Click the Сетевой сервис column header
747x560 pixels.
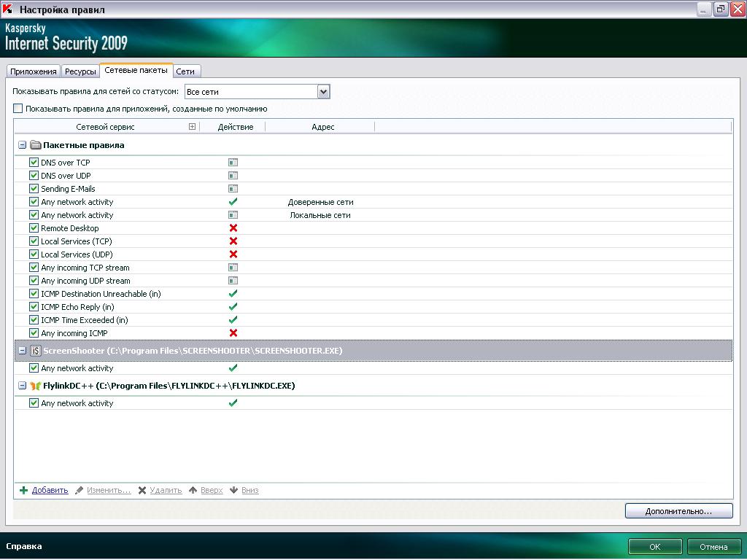click(x=105, y=127)
